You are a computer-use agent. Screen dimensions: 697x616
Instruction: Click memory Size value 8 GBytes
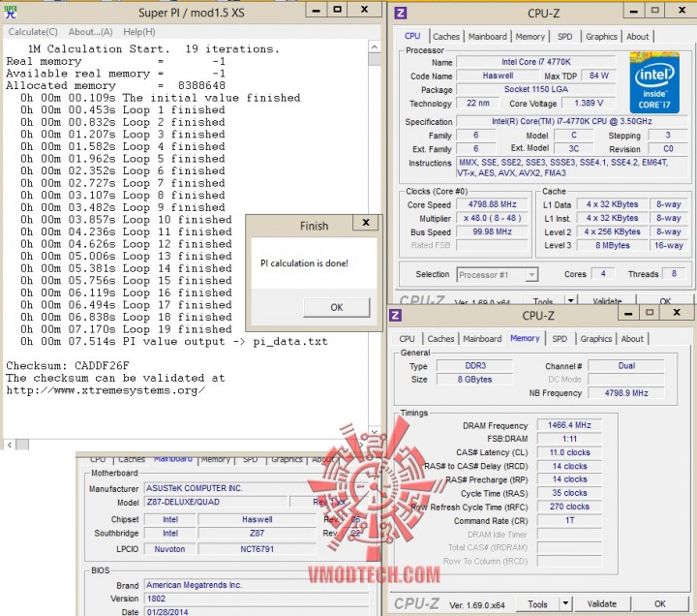475,380
